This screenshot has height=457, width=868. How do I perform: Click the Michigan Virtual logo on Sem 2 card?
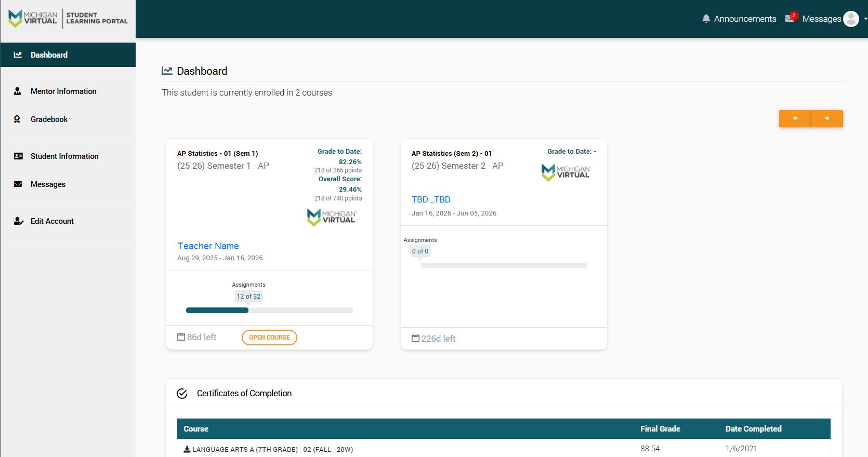pos(566,172)
